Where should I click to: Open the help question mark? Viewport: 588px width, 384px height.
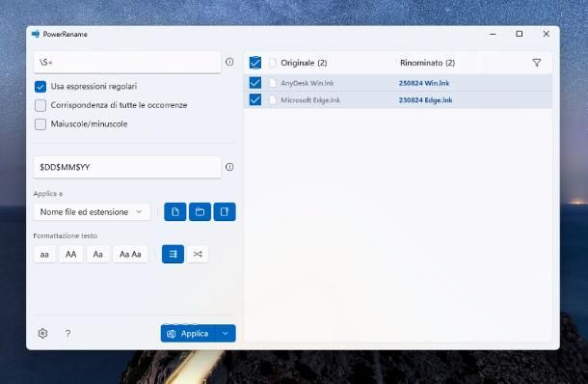click(67, 333)
